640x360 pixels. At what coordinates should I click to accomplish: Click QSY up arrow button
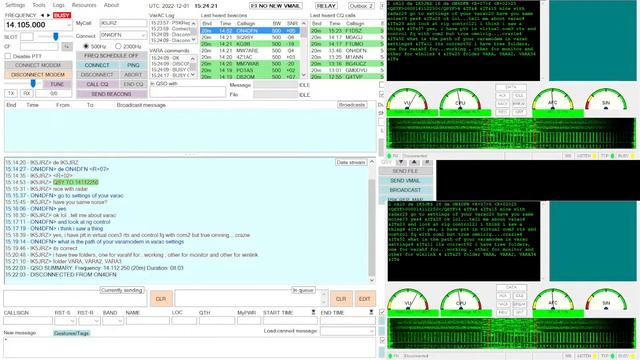[414, 162]
